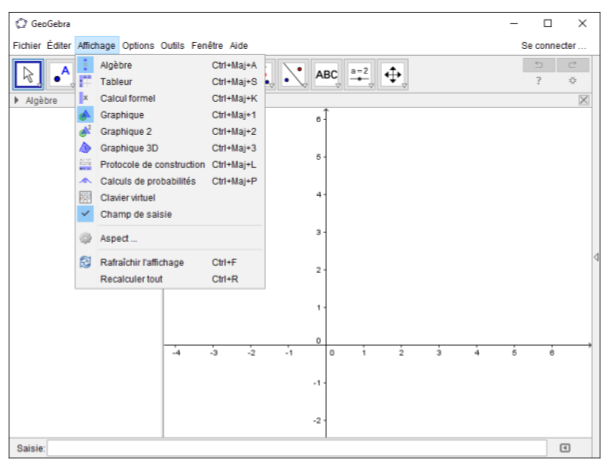Select the Reflect about line tool
The width and height of the screenshot is (610, 469).
[293, 74]
